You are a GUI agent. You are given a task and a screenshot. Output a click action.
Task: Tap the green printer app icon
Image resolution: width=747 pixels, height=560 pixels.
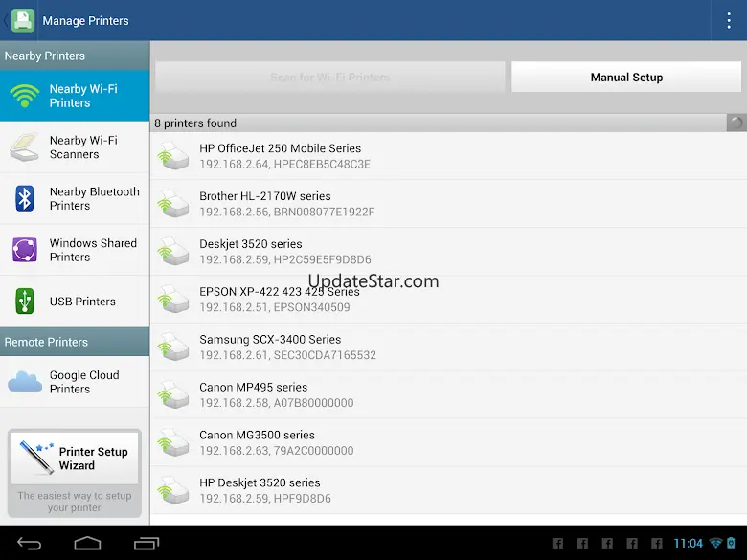click(x=23, y=20)
